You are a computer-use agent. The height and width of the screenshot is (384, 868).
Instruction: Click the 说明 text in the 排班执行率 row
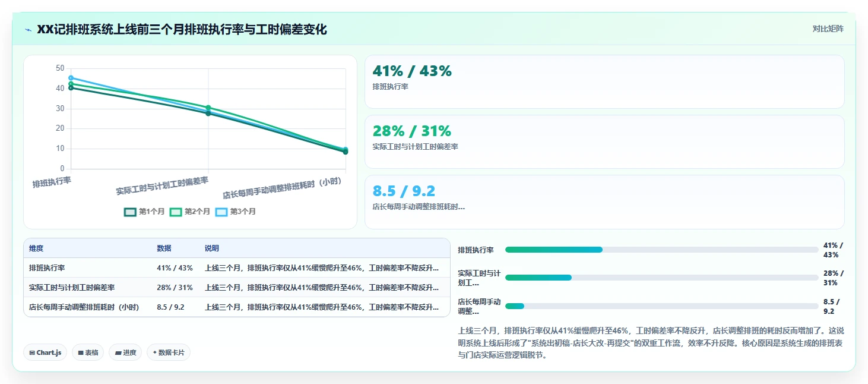pos(322,268)
